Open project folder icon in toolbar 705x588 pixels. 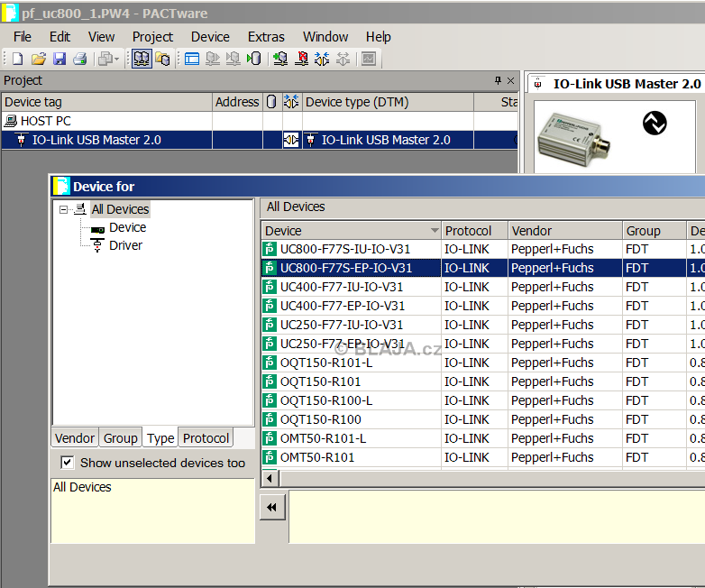[39, 59]
